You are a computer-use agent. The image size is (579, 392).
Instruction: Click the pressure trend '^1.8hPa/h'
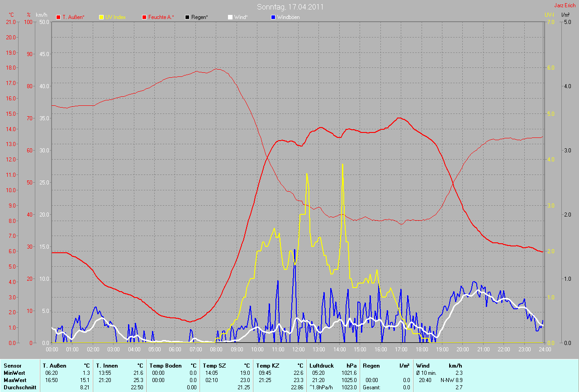(x=322, y=387)
